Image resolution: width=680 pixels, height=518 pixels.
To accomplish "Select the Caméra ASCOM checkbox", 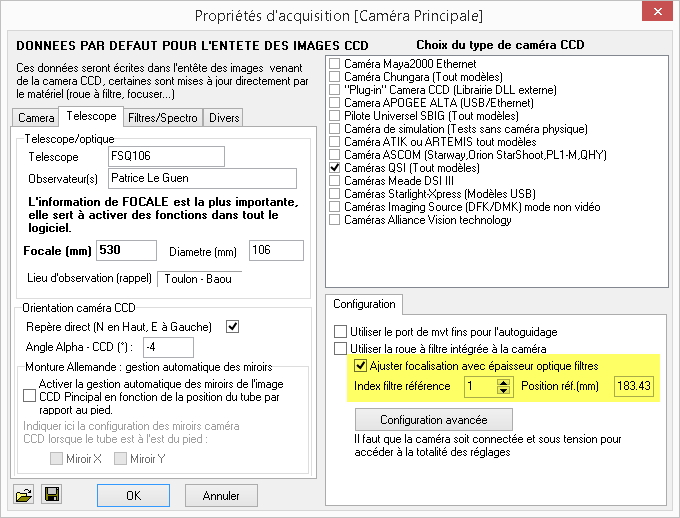I will pyautogui.click(x=334, y=155).
